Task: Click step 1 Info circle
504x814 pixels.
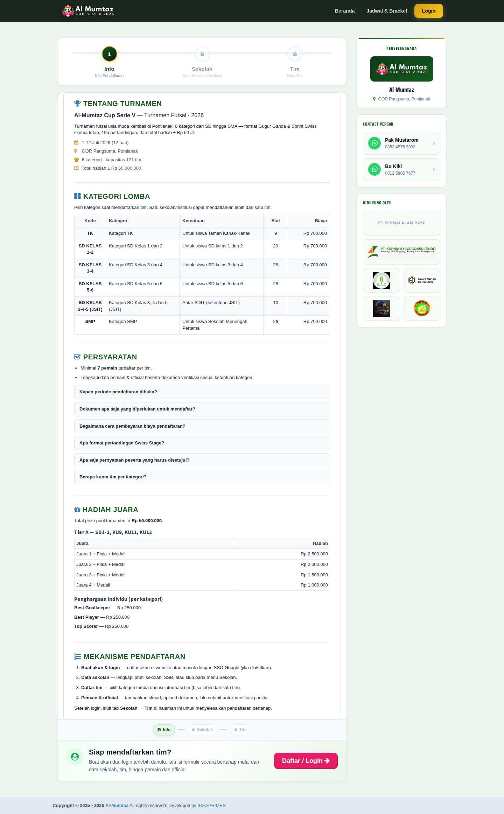Action: pyautogui.click(x=109, y=54)
